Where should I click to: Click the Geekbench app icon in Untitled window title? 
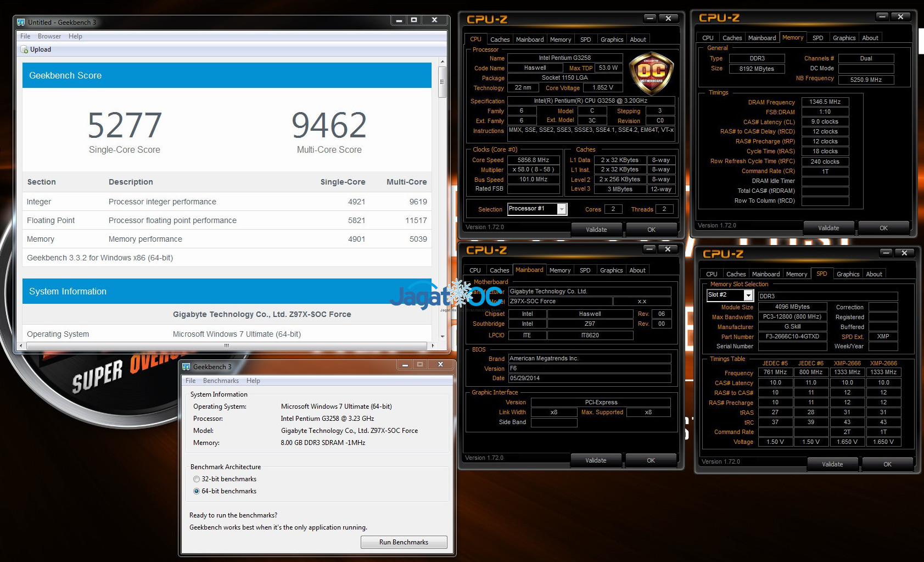coord(21,23)
